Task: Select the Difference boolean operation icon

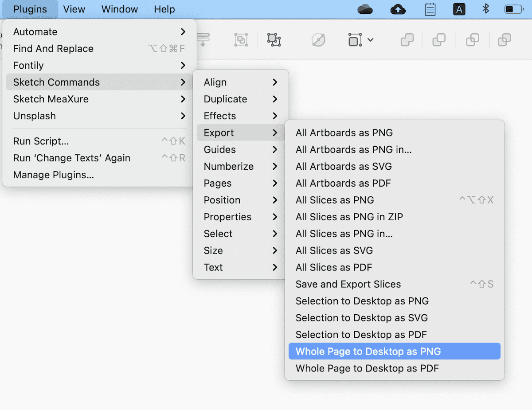Action: coord(505,40)
